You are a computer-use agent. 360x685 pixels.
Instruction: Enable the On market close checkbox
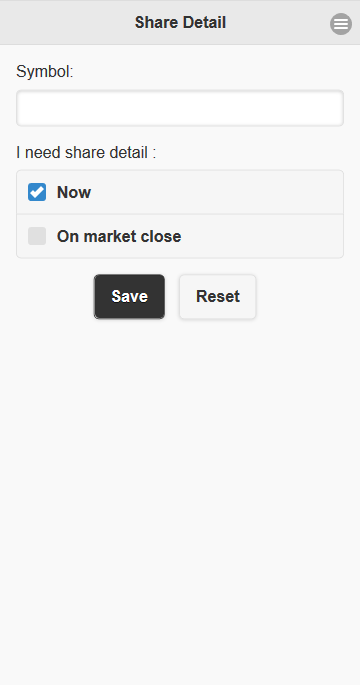[37, 236]
